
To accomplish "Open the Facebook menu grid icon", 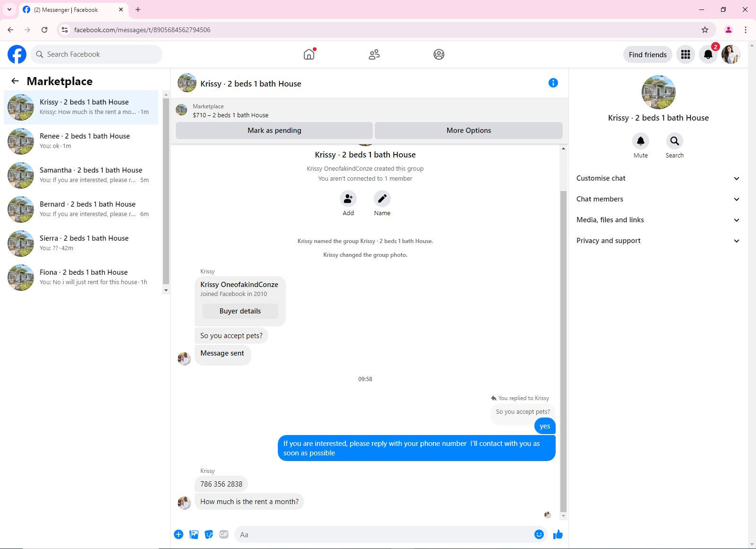I will (x=686, y=54).
